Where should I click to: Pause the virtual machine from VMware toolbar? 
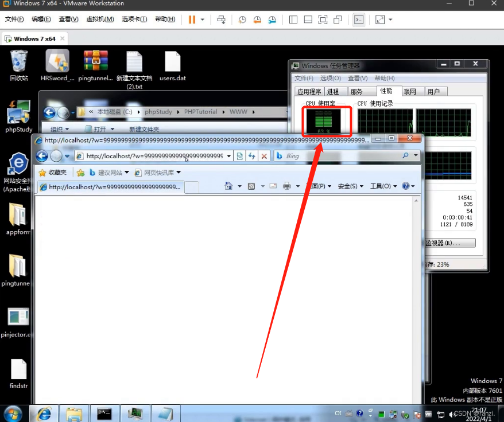point(192,19)
